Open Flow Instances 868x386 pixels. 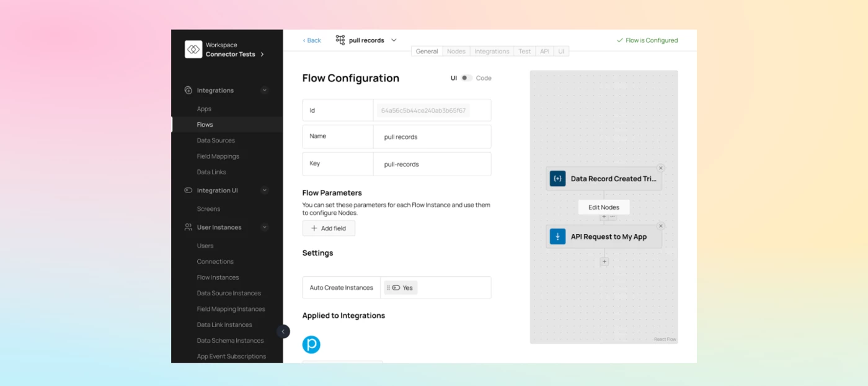(218, 277)
